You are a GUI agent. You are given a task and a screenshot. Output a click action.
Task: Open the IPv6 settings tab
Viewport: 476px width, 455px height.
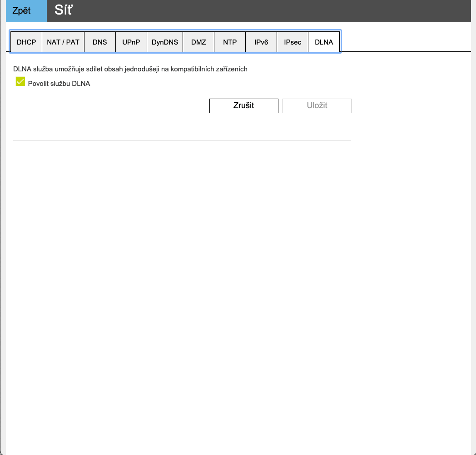[x=261, y=42]
